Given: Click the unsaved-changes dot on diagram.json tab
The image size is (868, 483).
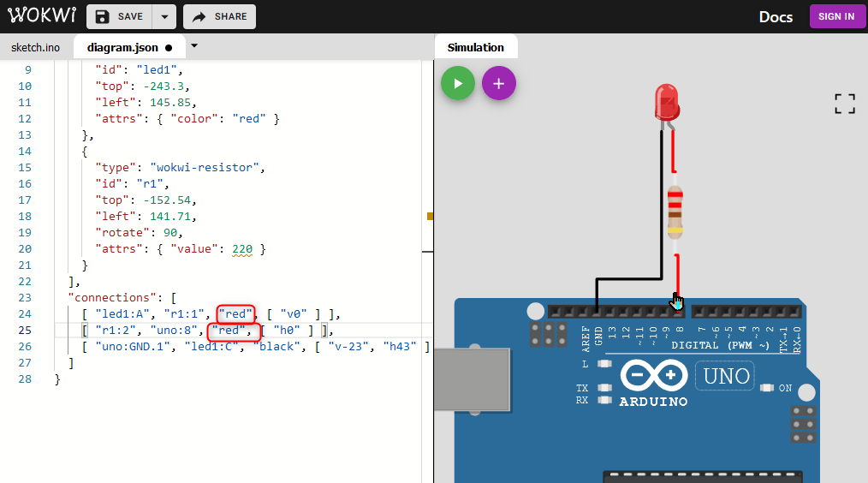Looking at the screenshot, I should tap(169, 48).
